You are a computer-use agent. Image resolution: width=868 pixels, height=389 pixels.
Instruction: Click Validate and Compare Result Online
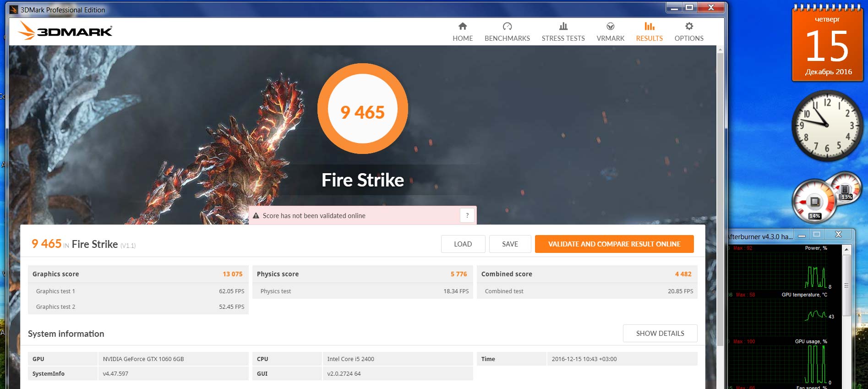click(614, 244)
